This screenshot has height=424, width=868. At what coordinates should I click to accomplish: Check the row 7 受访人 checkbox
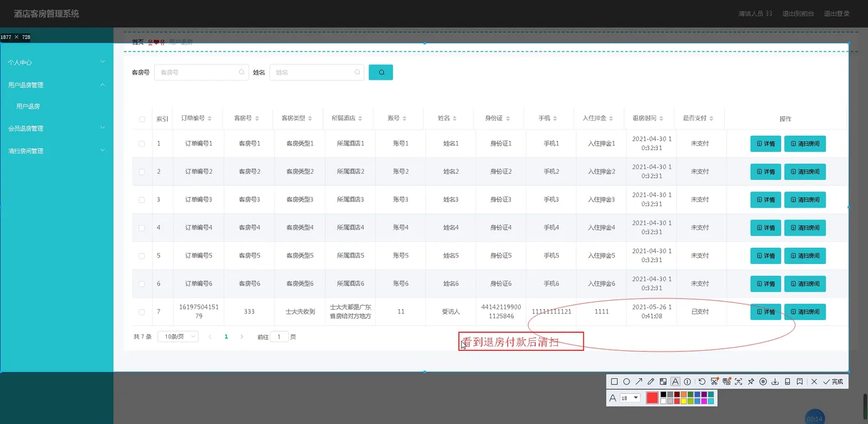(142, 312)
